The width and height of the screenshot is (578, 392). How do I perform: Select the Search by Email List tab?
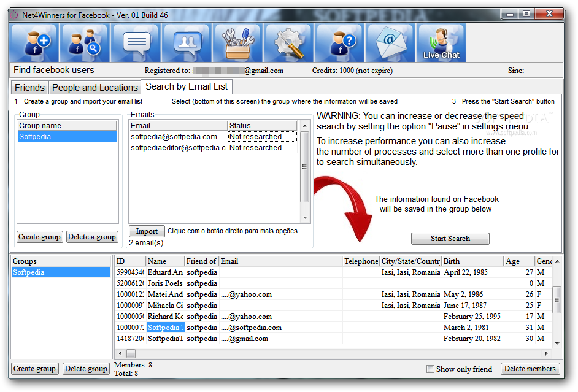pyautogui.click(x=187, y=86)
